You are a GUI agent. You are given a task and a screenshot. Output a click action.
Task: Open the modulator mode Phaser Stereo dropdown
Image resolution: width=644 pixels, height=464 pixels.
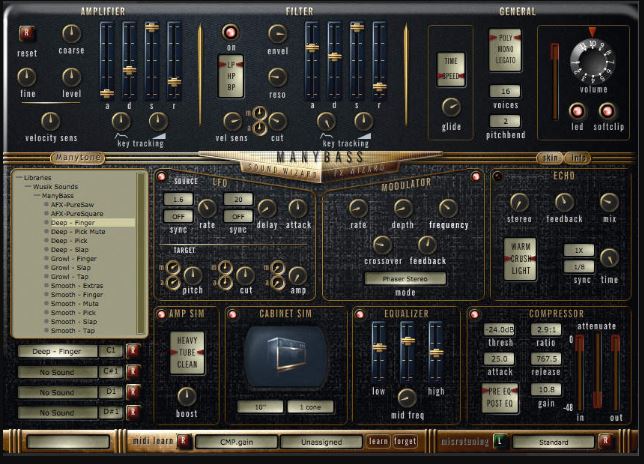(x=405, y=279)
